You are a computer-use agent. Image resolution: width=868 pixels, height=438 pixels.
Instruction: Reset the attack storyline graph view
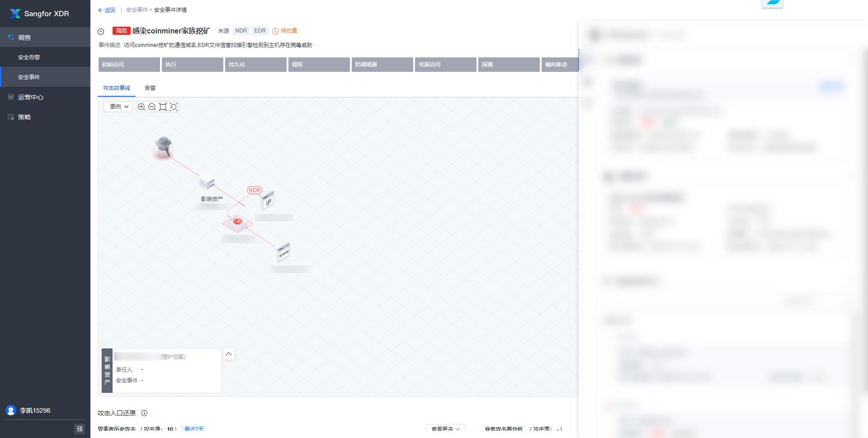[x=174, y=107]
